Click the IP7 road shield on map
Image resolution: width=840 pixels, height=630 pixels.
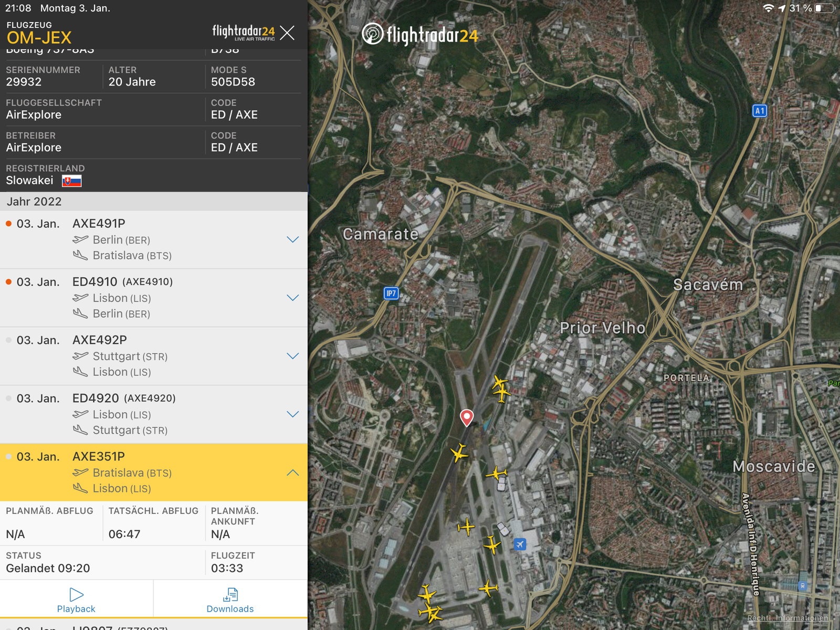pyautogui.click(x=391, y=293)
